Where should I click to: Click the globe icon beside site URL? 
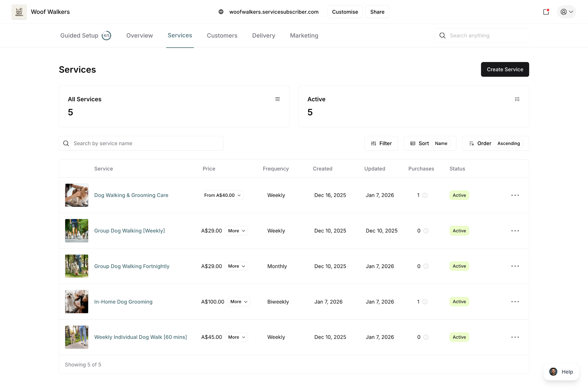[x=221, y=12]
